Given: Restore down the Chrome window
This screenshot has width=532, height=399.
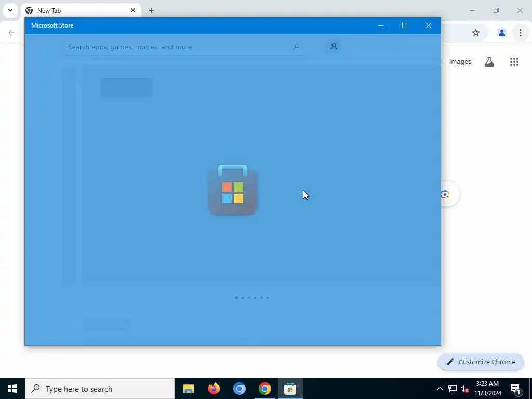Looking at the screenshot, I should click(496, 10).
